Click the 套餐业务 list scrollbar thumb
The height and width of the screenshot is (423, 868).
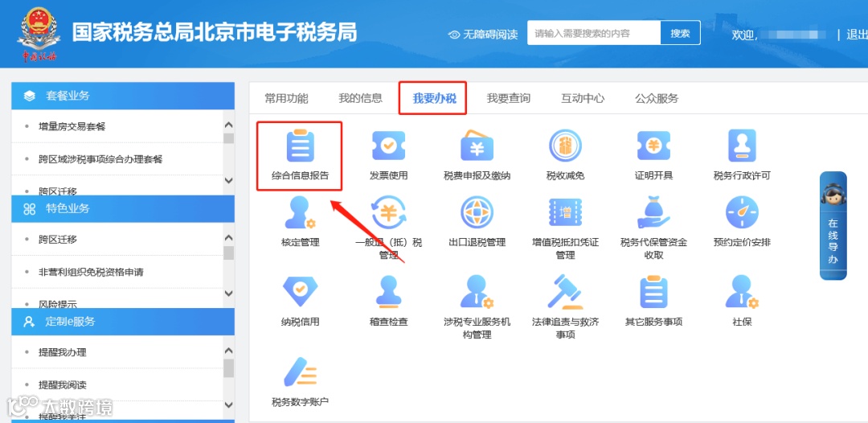pos(228,138)
